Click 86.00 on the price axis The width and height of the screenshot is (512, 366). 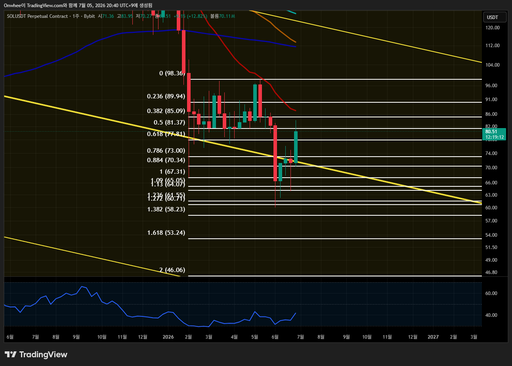(491, 114)
